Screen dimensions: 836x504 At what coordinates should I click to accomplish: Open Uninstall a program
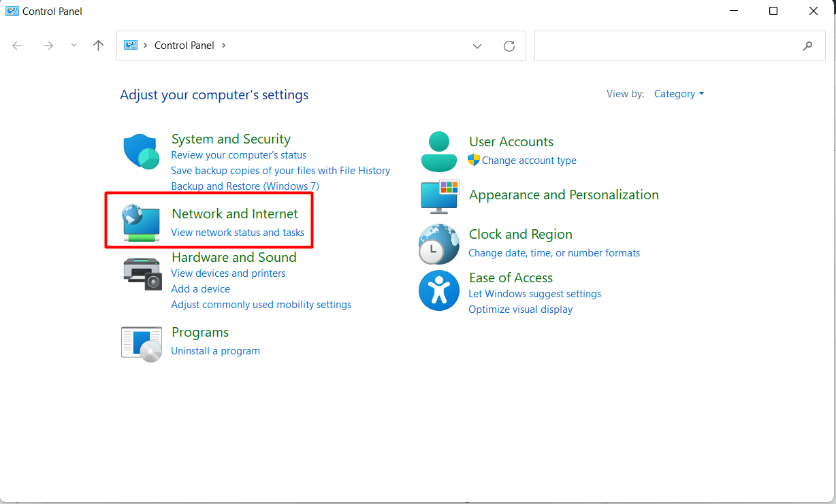tap(215, 350)
